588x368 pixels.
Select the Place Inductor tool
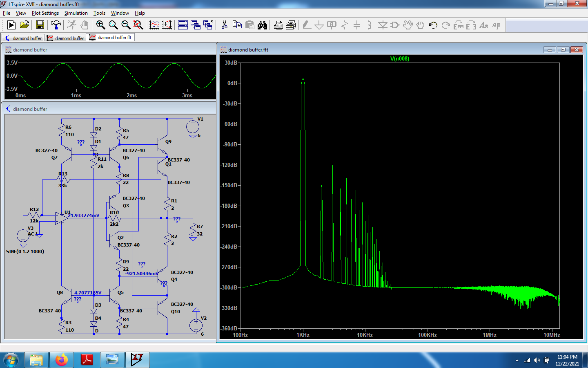(370, 25)
